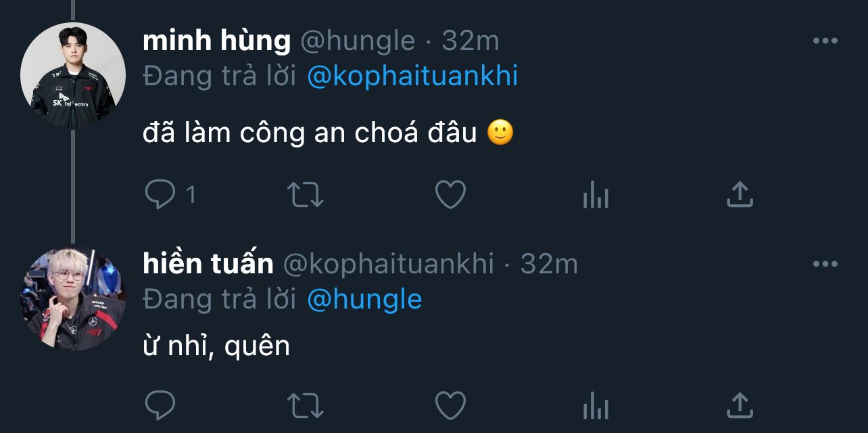Viewport: 868px width, 433px height.
Task: Open more options for hiền tuấn's tweet
Action: tap(825, 264)
